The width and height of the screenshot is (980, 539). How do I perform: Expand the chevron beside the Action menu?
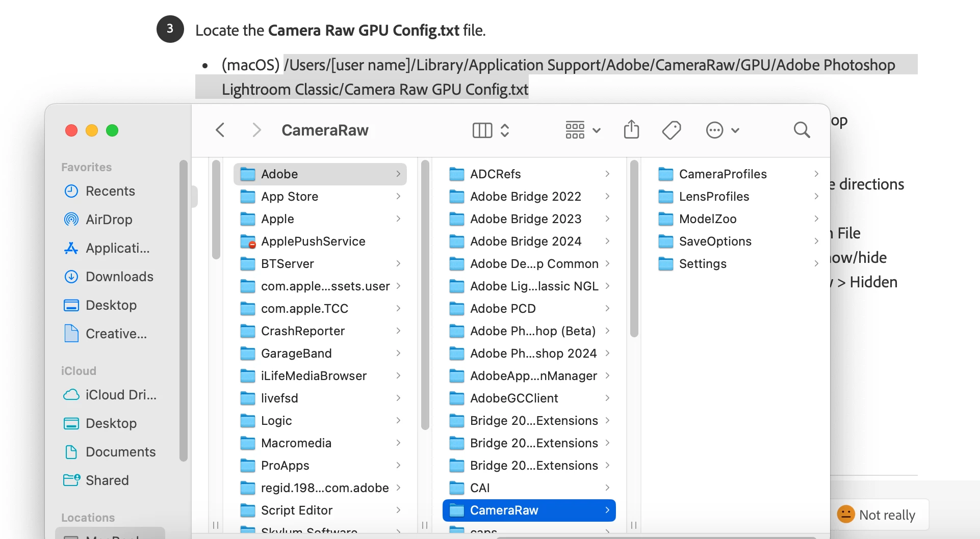[x=735, y=130]
